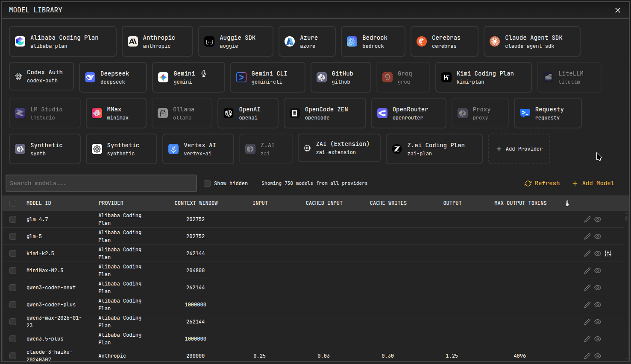Refresh the model list
The width and height of the screenshot is (631, 364).
[542, 183]
